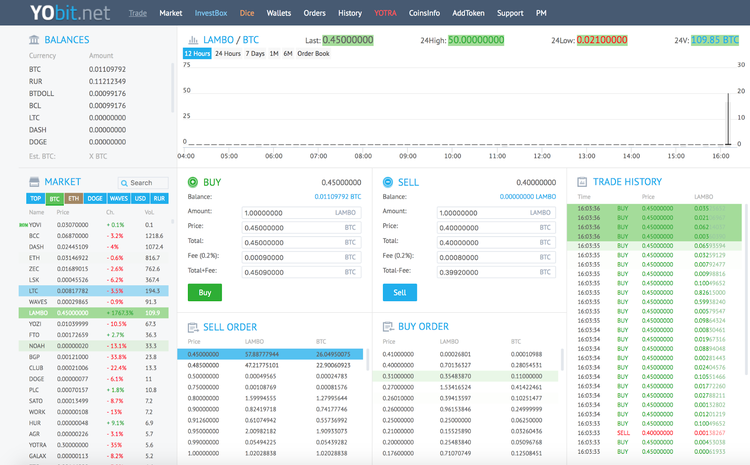The image size is (750, 465).
Task: Open the InvestBox menu item
Action: pyautogui.click(x=211, y=14)
